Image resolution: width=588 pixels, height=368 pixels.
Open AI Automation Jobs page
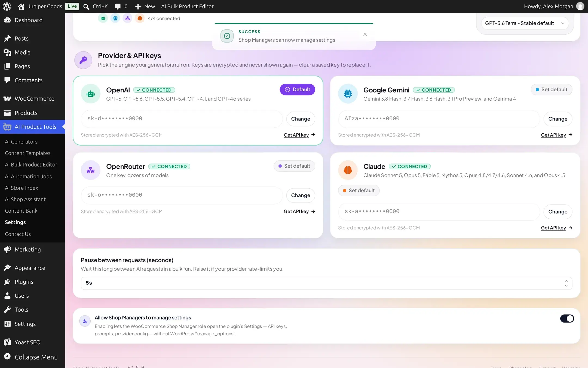28,176
